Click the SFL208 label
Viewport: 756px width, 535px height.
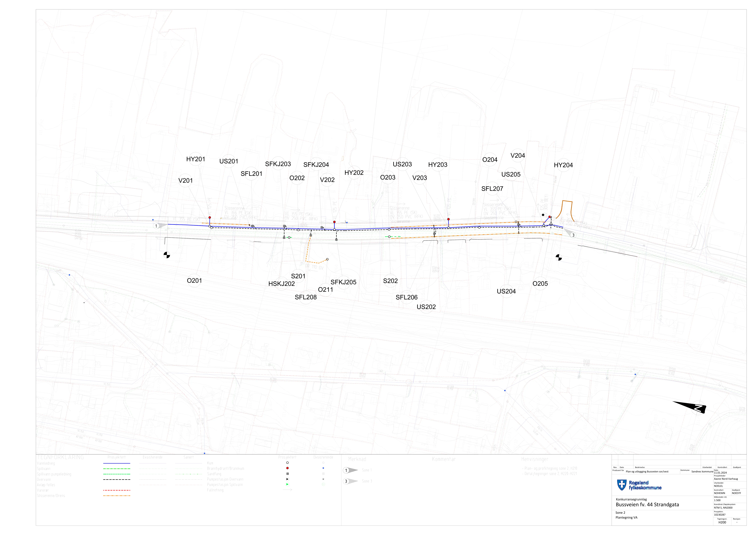tap(306, 297)
